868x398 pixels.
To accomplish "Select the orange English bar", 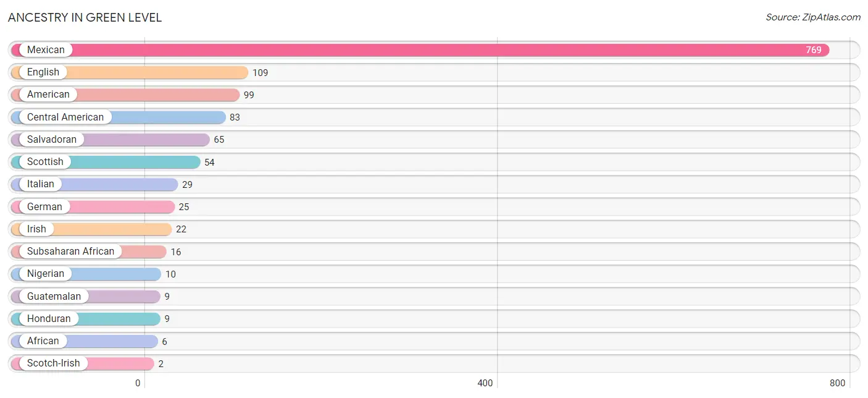I will pos(130,72).
